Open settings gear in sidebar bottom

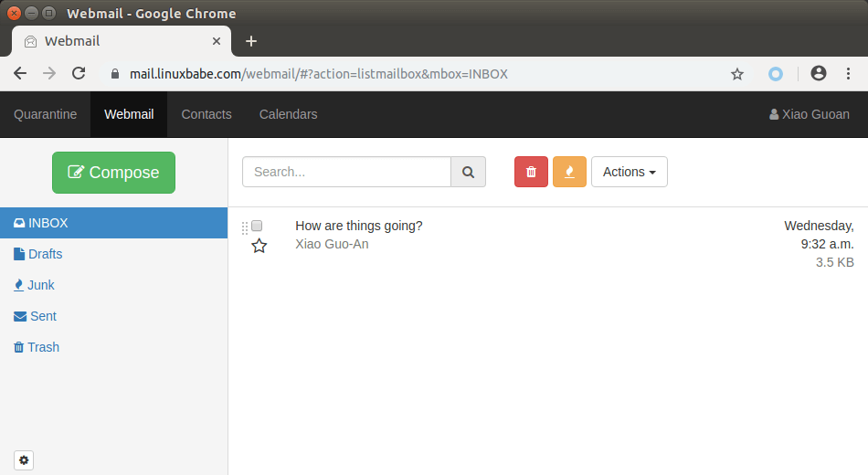click(24, 460)
